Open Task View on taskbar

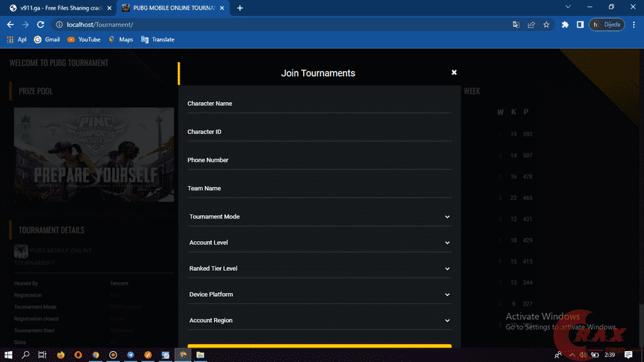point(42,355)
